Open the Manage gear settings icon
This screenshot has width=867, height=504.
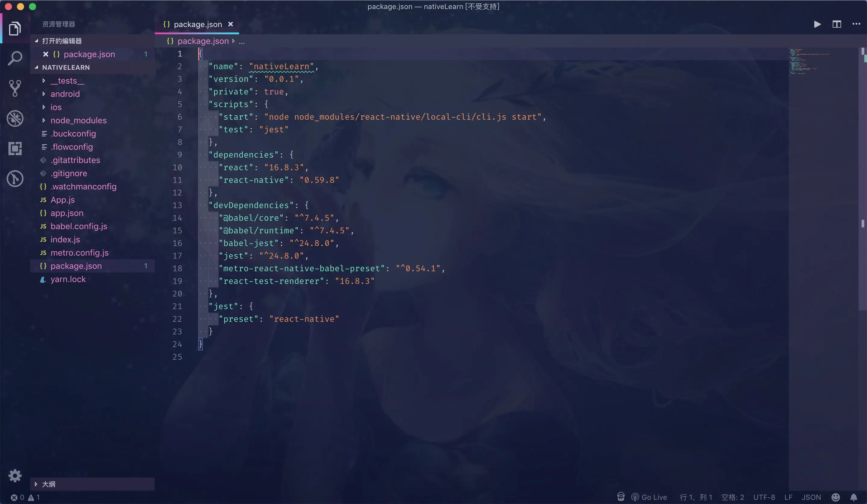pos(15,475)
